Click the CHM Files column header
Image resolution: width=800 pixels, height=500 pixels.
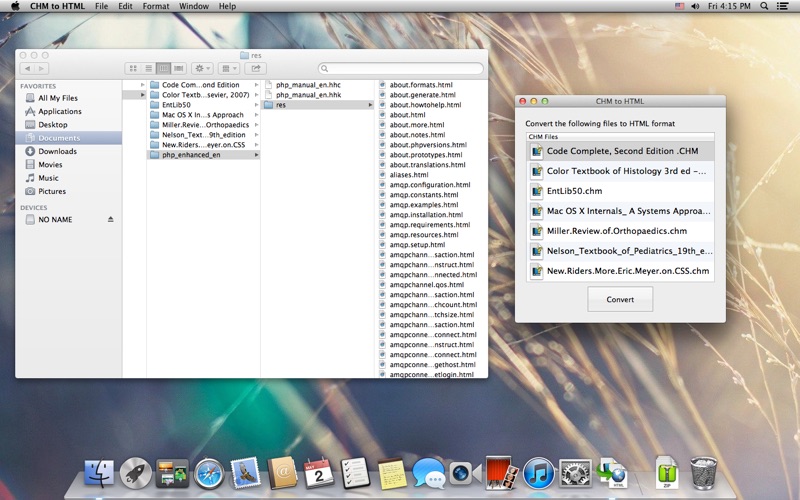620,137
